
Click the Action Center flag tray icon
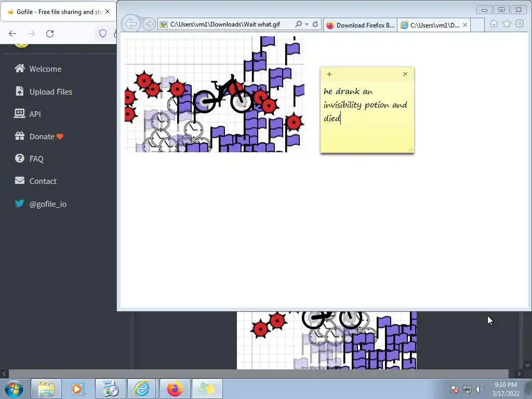click(x=454, y=389)
